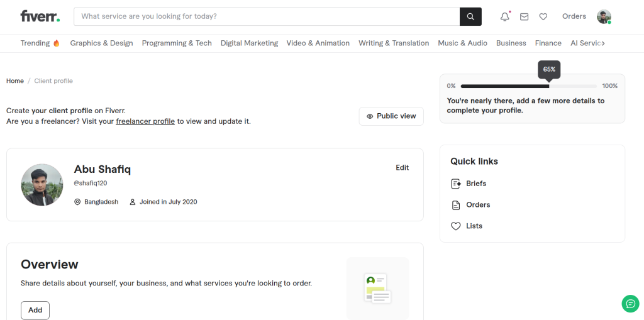Screen dimensions: 644x320
Task: Click the Overview heading
Action: 49,264
